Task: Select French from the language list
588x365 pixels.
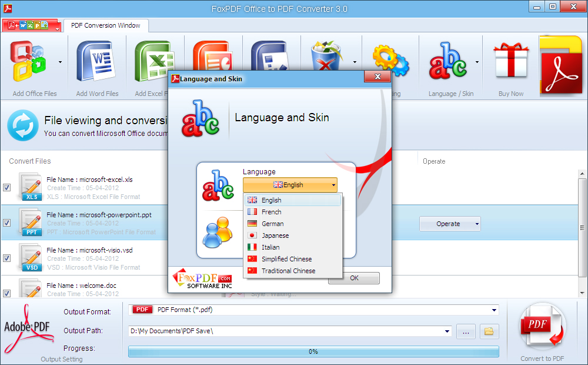Action: pos(293,212)
